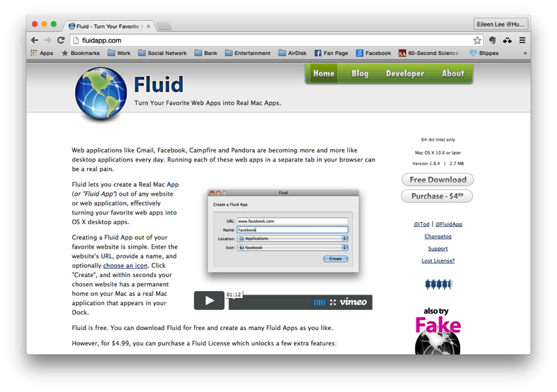Screen dimensions: 557x392
Task: Play the Vimeo demo video
Action: (210, 301)
